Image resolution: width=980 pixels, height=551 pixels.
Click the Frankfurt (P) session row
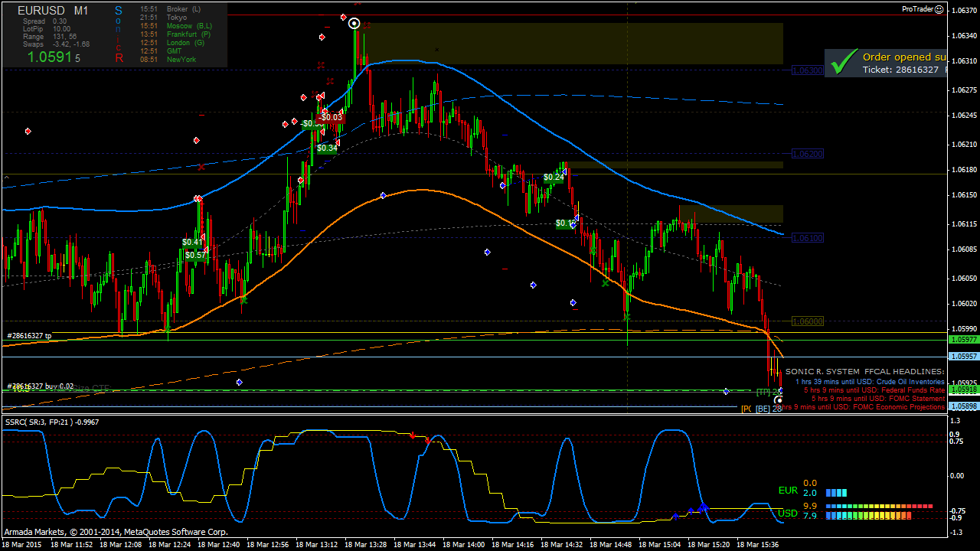pyautogui.click(x=176, y=34)
